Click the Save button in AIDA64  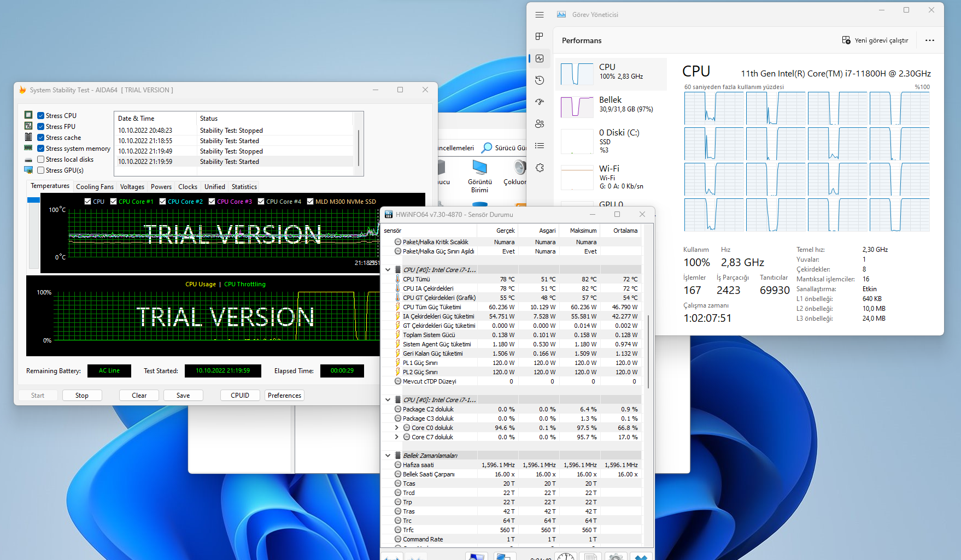pos(183,396)
